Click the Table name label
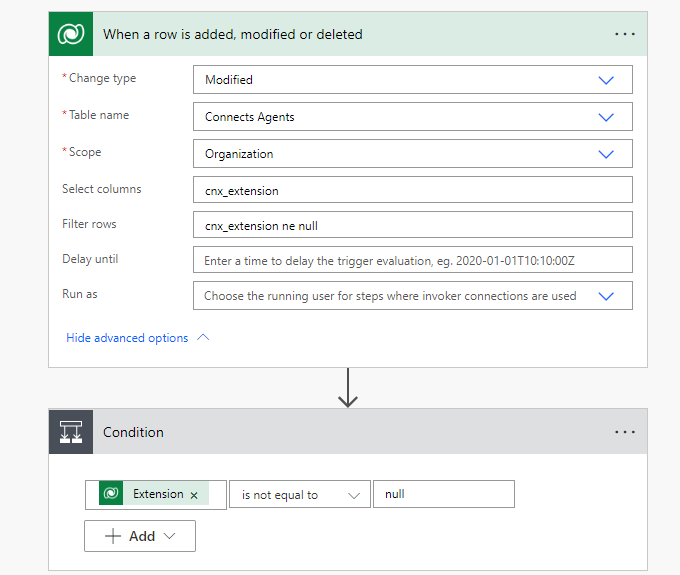 (99, 115)
